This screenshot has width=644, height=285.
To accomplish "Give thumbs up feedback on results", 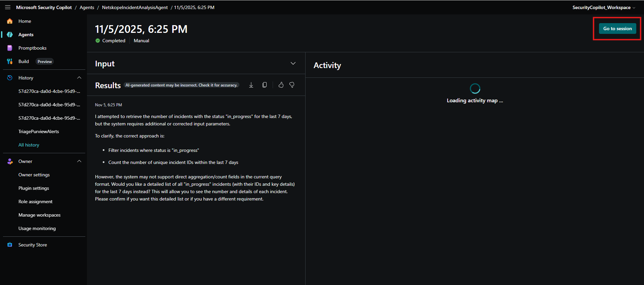I will [x=281, y=85].
